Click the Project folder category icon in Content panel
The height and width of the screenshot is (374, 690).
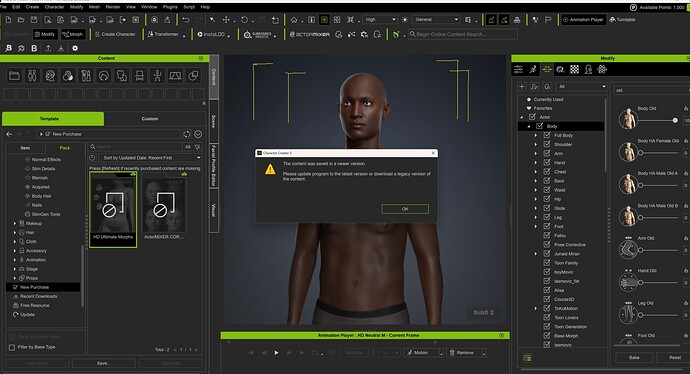14,76
